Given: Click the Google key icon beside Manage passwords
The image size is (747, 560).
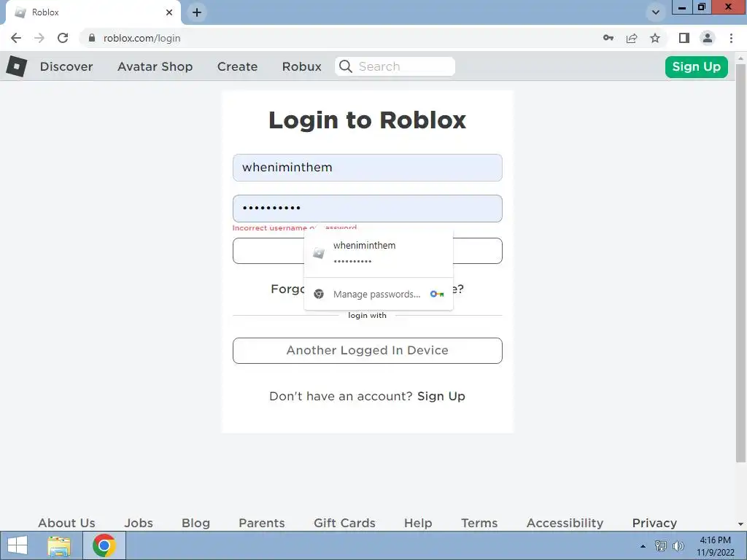Looking at the screenshot, I should 437,294.
